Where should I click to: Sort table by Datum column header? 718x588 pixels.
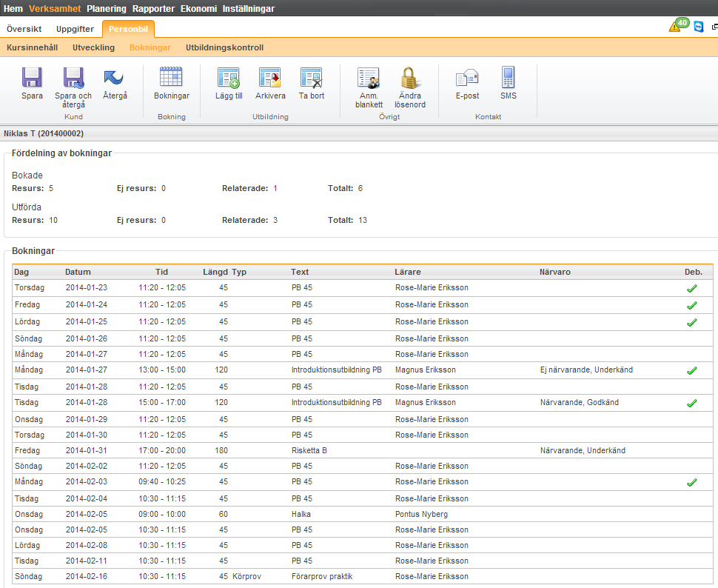pyautogui.click(x=78, y=272)
